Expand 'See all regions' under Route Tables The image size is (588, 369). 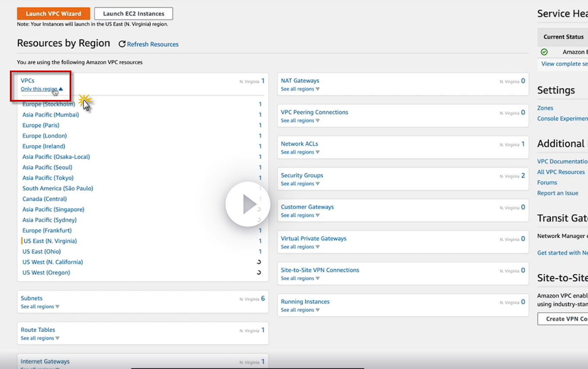tap(40, 338)
